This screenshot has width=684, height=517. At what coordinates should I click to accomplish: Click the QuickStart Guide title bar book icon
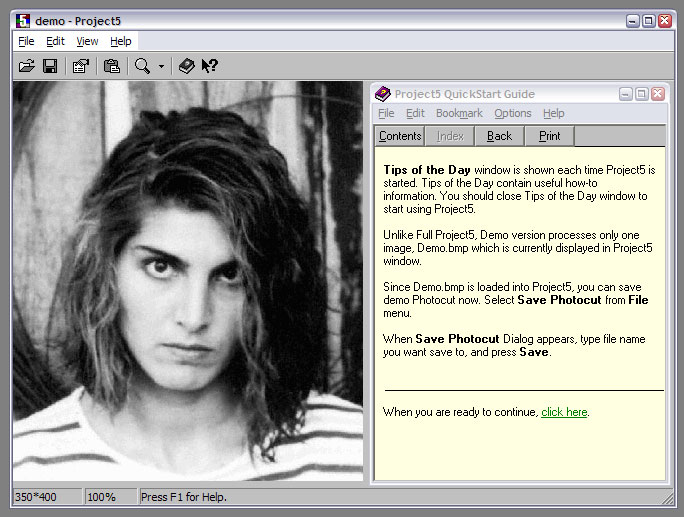pos(382,94)
